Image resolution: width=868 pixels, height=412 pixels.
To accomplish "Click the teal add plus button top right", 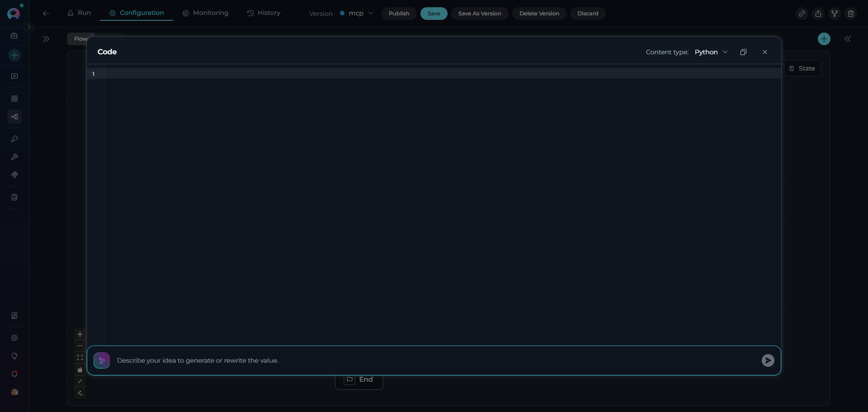I will 824,39.
